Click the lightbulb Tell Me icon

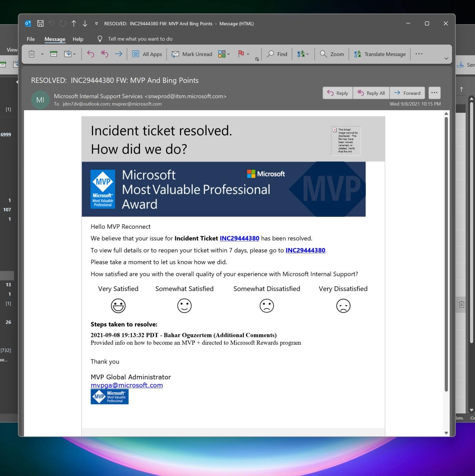click(100, 39)
